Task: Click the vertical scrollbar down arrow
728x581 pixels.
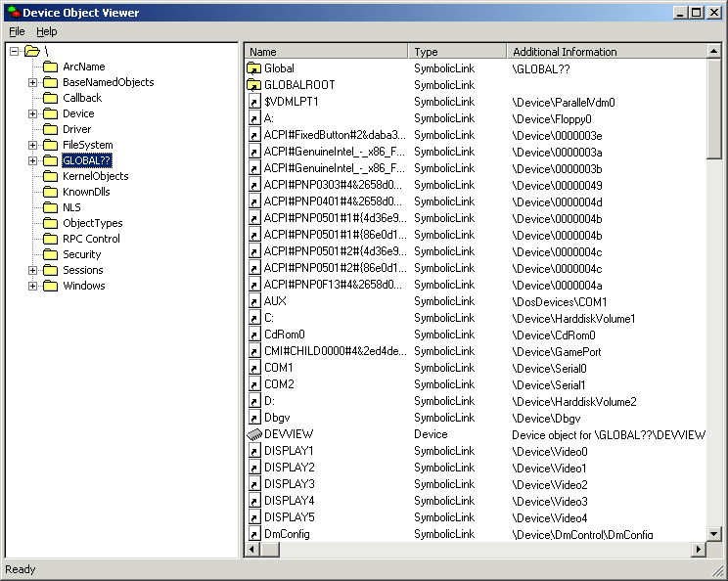Action: pyautogui.click(x=714, y=533)
